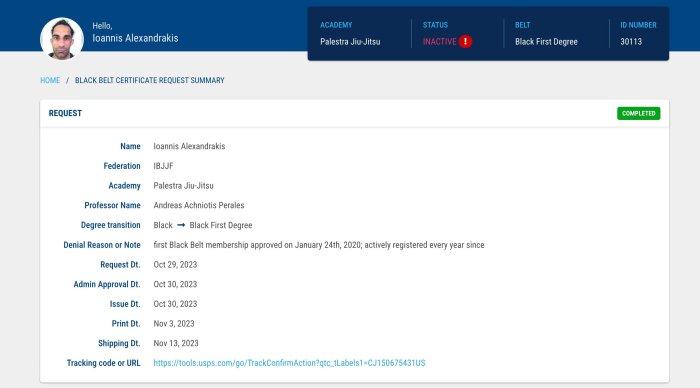Click the Federation value IBJJF
The image size is (700, 388).
163,166
